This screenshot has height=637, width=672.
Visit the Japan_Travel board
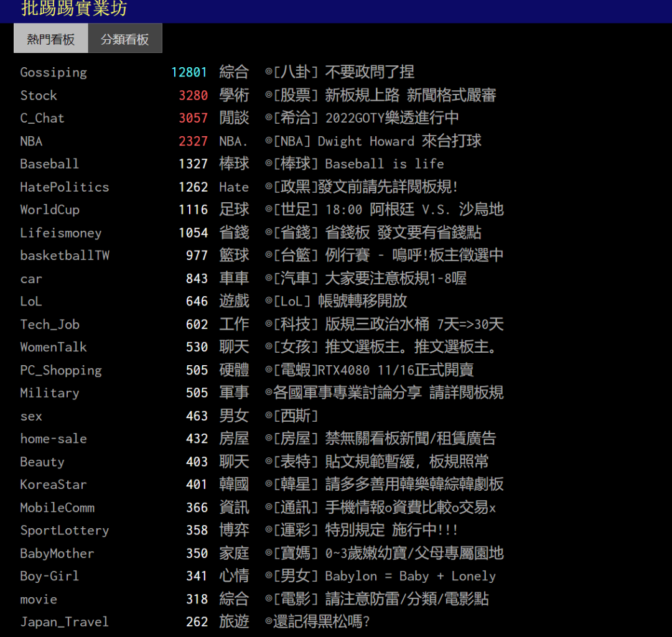[x=65, y=621]
